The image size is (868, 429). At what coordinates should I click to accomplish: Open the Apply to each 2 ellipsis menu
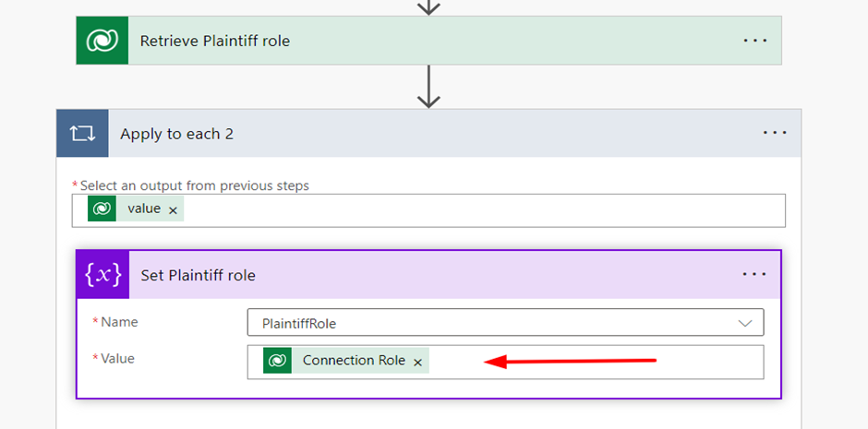pyautogui.click(x=775, y=133)
